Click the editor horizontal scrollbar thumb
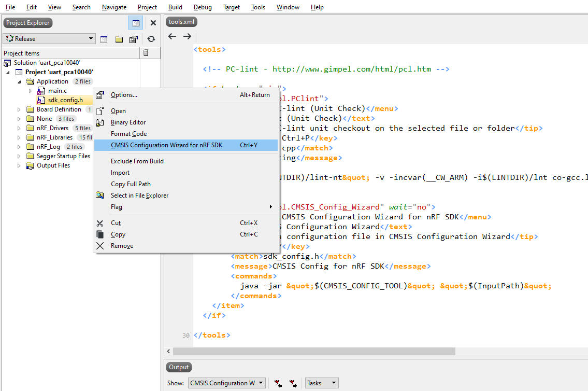The image size is (588, 391). [x=314, y=351]
